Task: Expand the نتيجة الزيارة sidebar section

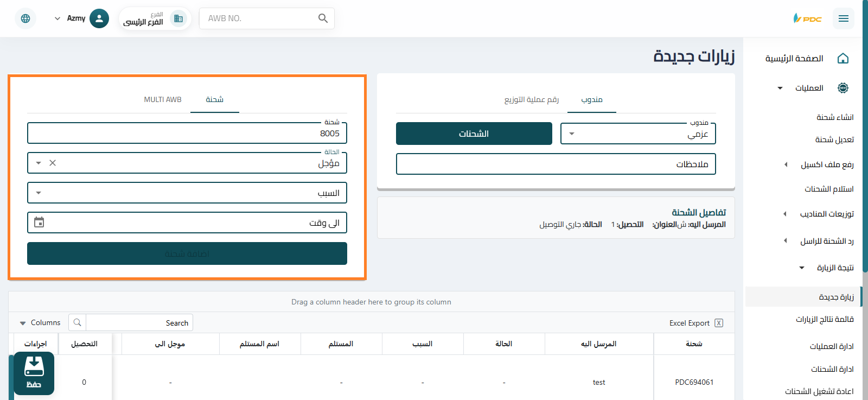Action: coord(827,268)
